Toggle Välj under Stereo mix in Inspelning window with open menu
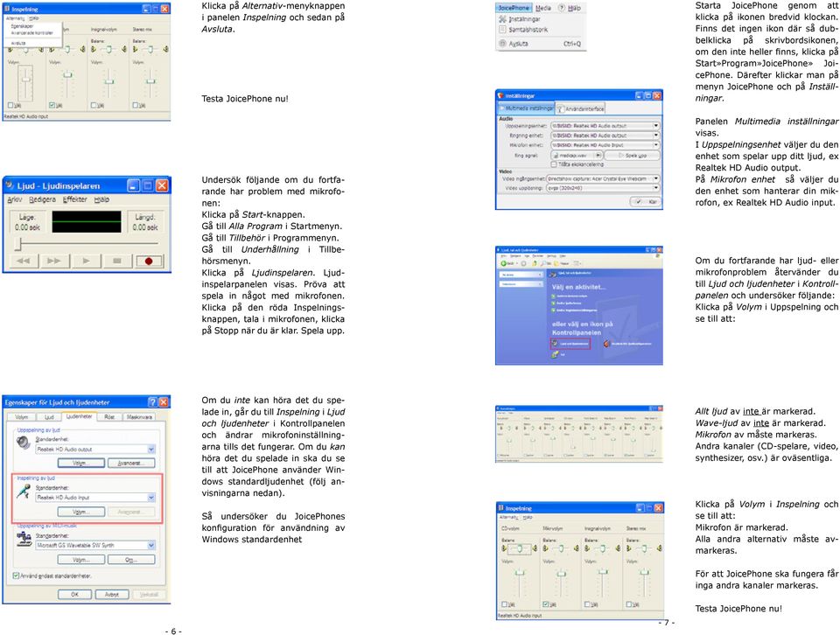Viewport: 840px width, 635px height. 136,105
